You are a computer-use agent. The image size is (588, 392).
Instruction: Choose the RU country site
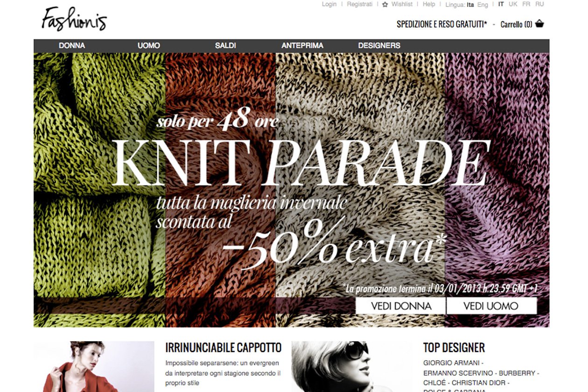tap(539, 4)
